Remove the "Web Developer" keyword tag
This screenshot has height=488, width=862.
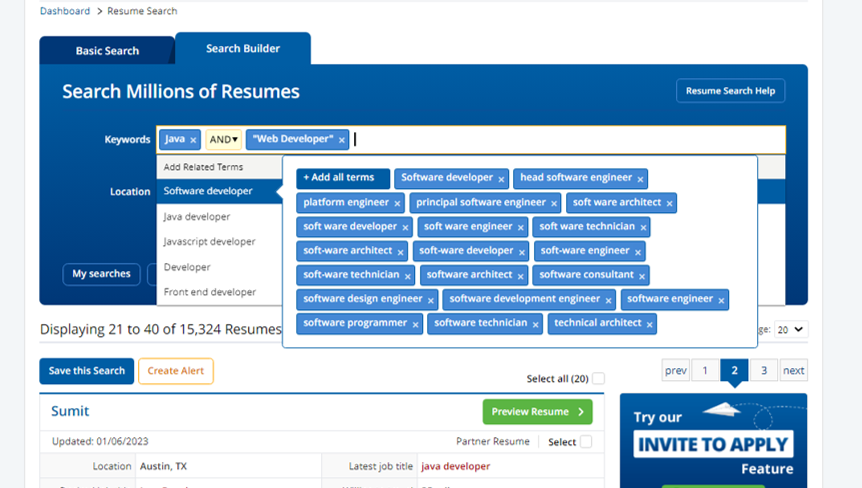click(341, 140)
